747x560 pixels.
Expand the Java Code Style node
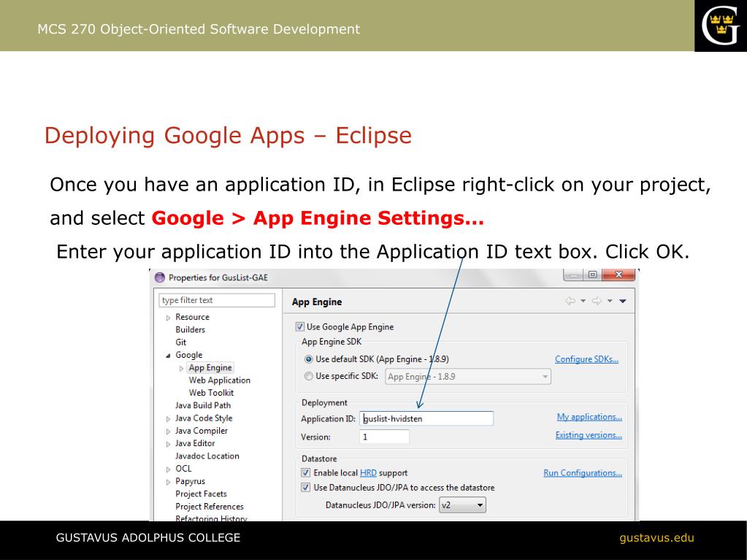coord(168,419)
